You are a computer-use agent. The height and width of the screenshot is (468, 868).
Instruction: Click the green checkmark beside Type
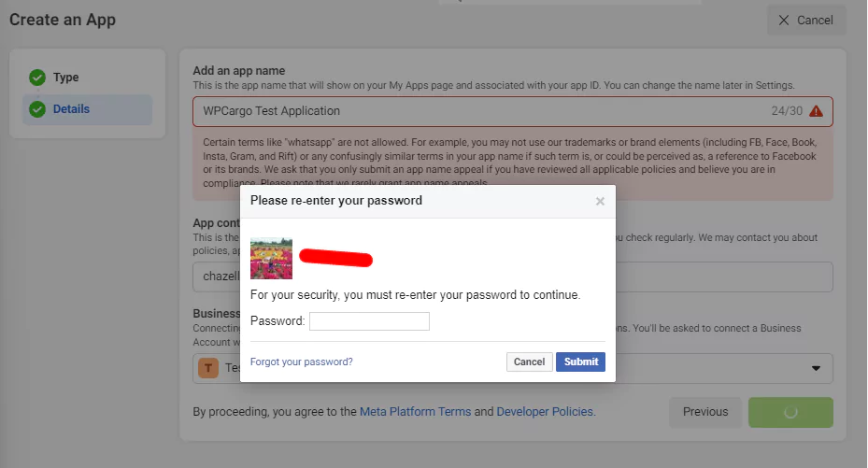pyautogui.click(x=37, y=78)
